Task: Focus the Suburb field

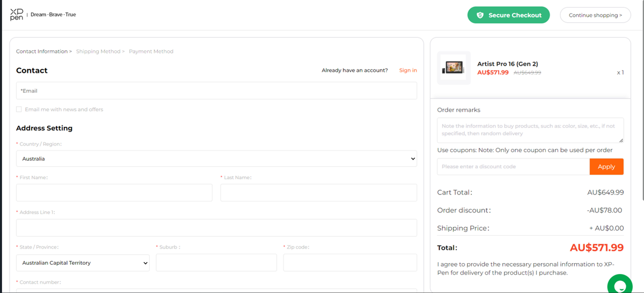Action: point(216,263)
